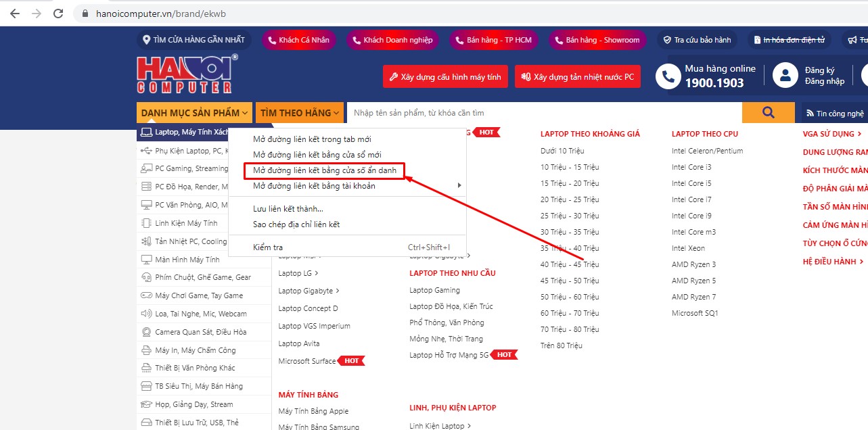Select Kiểm tra from context menu
The height and width of the screenshot is (430, 868).
(x=268, y=247)
